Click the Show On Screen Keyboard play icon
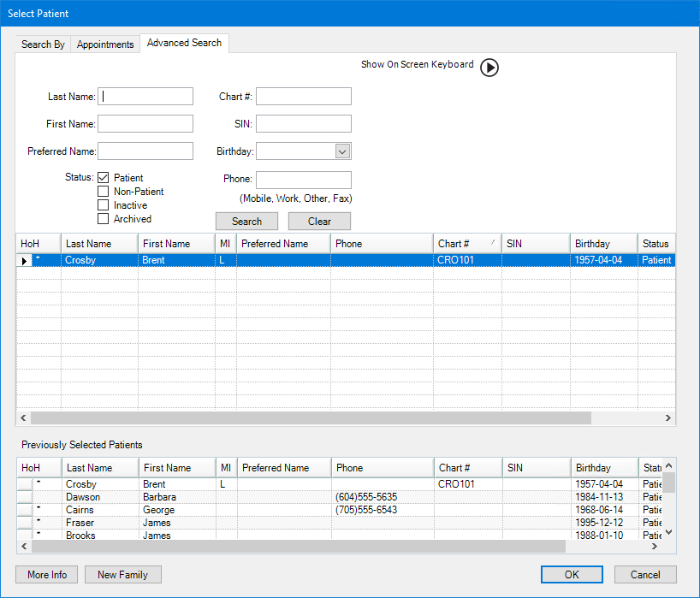 pyautogui.click(x=489, y=68)
